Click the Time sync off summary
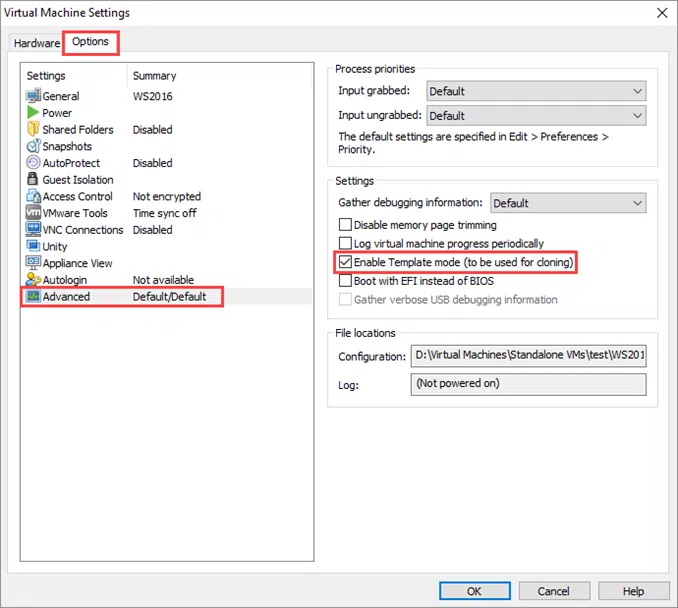The image size is (678, 608). [x=165, y=213]
